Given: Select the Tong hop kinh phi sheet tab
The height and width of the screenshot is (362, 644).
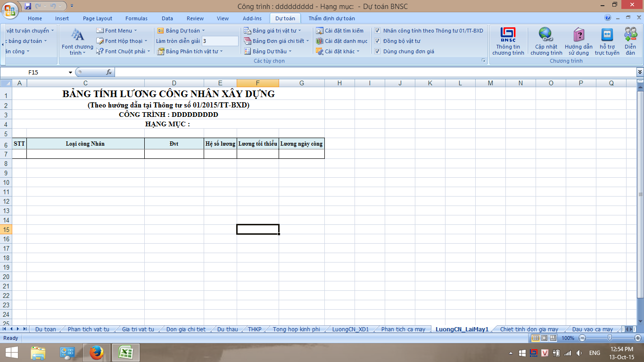Looking at the screenshot, I should [x=296, y=329].
